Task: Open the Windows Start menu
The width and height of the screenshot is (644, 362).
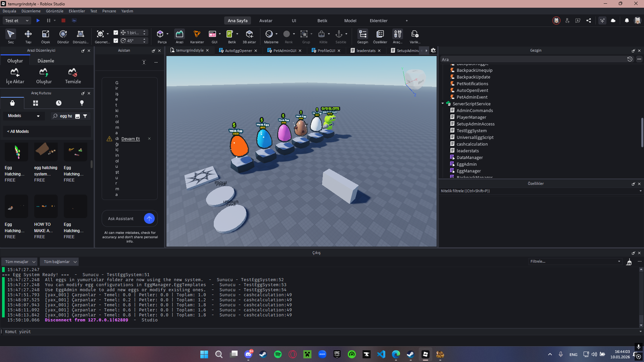Action: pyautogui.click(x=204, y=354)
